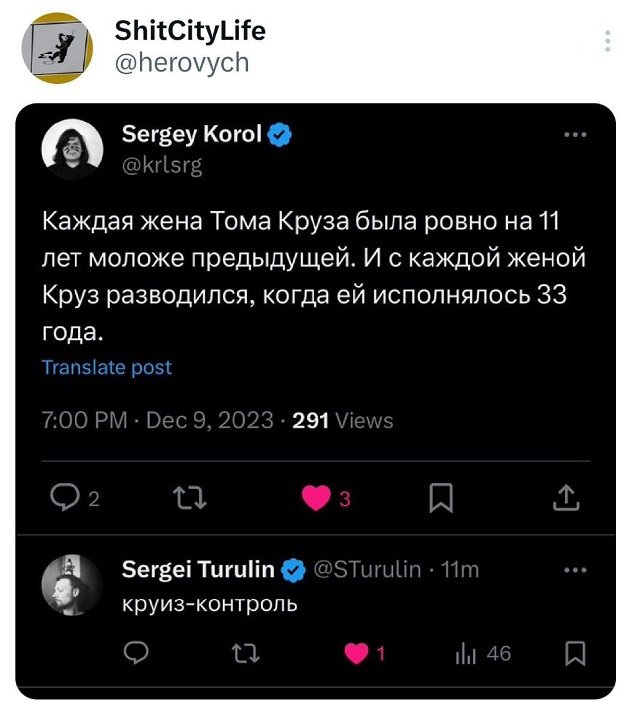
Task: Open Sergey Korol's profile picture
Action: coord(71,149)
